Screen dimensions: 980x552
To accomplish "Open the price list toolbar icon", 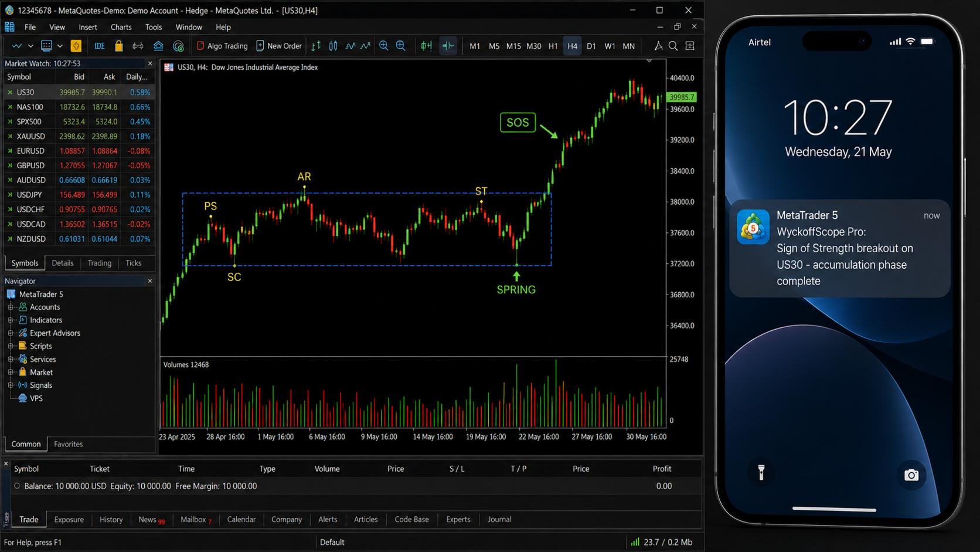I will (x=690, y=46).
